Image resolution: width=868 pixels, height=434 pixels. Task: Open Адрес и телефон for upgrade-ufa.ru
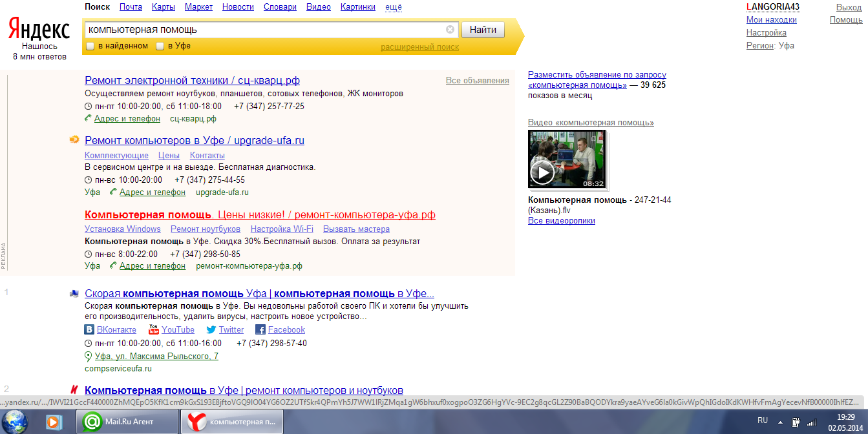[x=153, y=192]
